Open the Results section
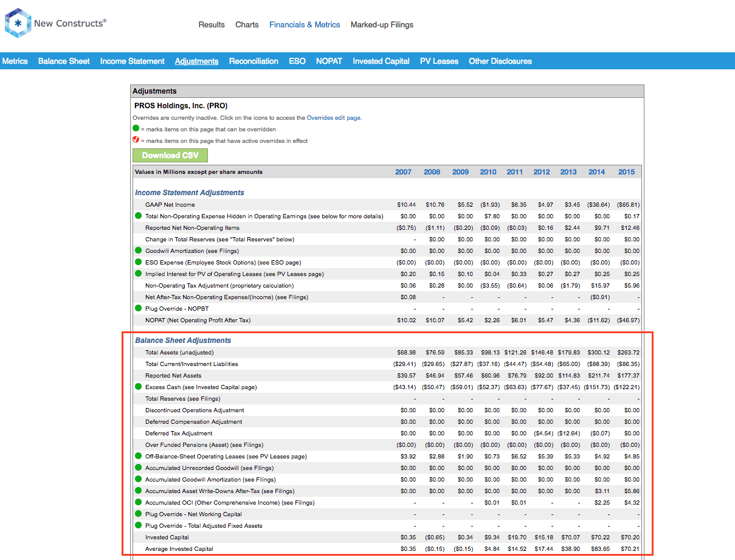 click(x=212, y=25)
